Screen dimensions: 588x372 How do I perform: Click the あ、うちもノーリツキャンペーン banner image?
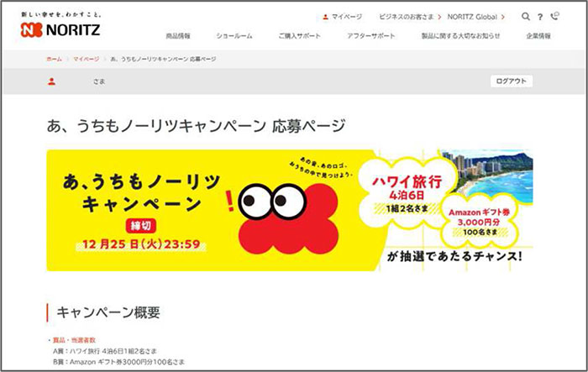tap(290, 210)
